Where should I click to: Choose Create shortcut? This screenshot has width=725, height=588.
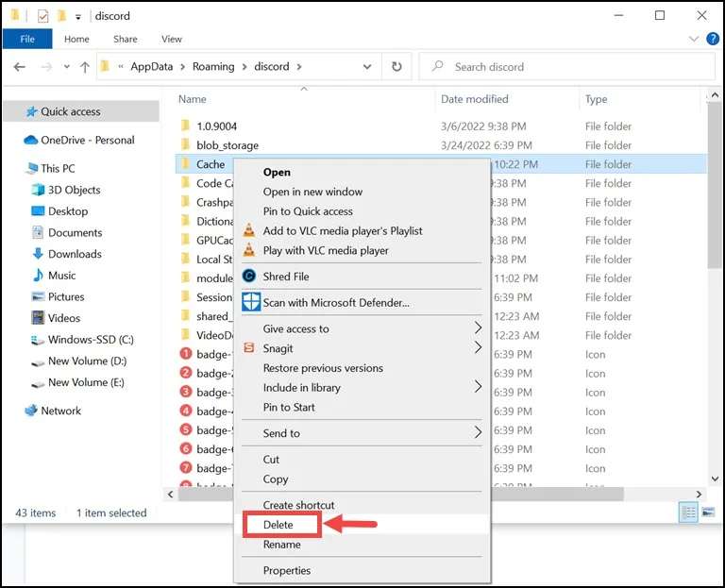[x=362, y=505]
